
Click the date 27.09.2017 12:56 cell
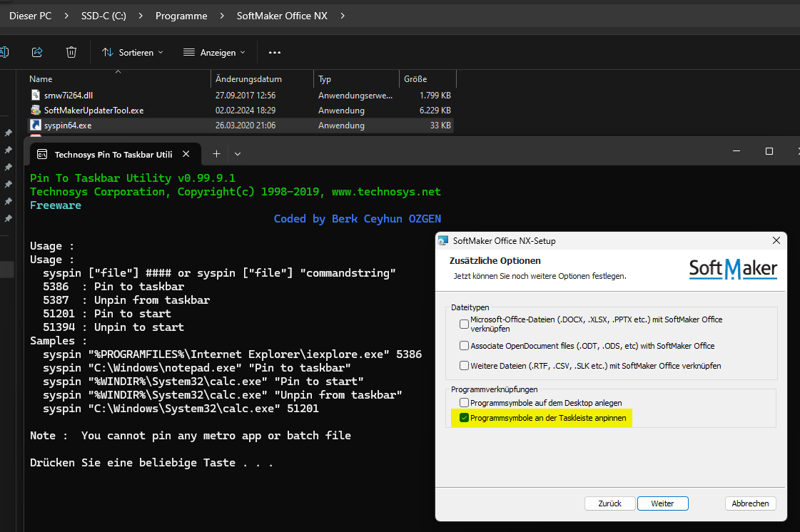pos(245,96)
